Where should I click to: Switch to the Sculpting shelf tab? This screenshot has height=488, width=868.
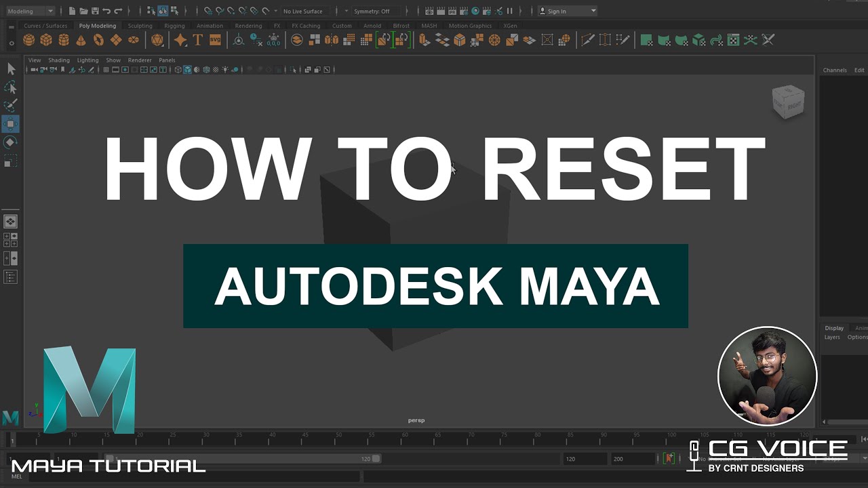[x=140, y=26]
